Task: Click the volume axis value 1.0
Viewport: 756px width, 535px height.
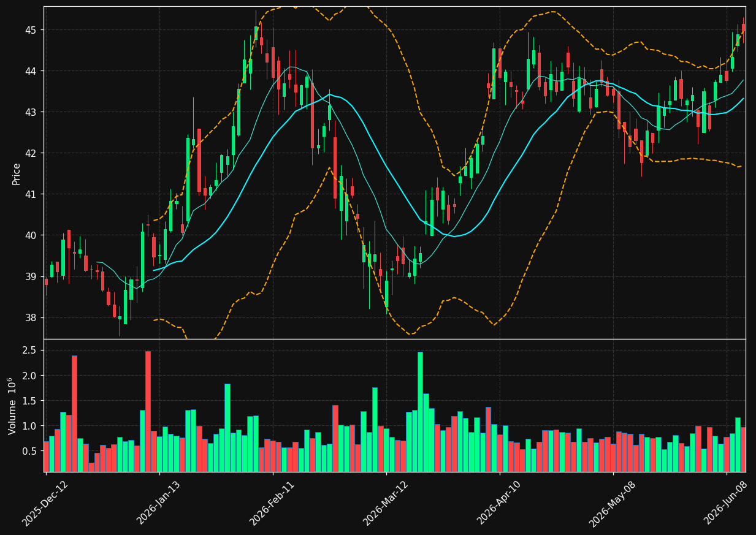Action: [31, 426]
